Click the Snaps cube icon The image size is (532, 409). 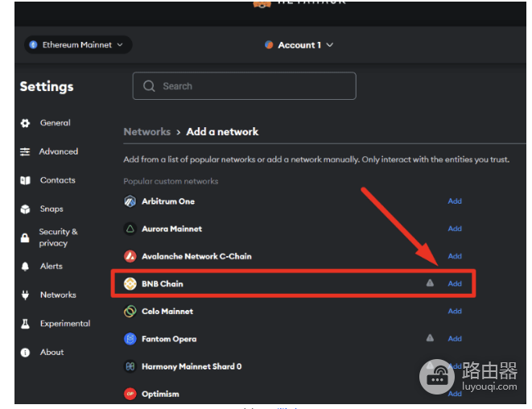(25, 209)
